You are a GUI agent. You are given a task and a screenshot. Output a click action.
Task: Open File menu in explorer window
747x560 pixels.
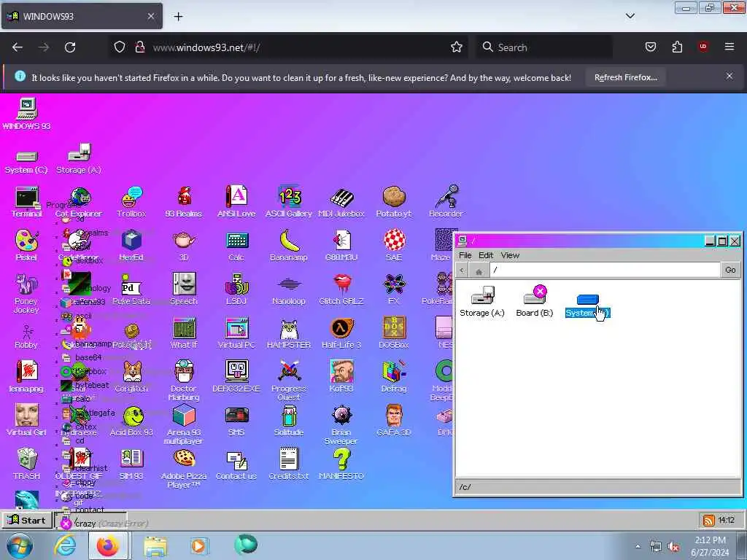[465, 255]
